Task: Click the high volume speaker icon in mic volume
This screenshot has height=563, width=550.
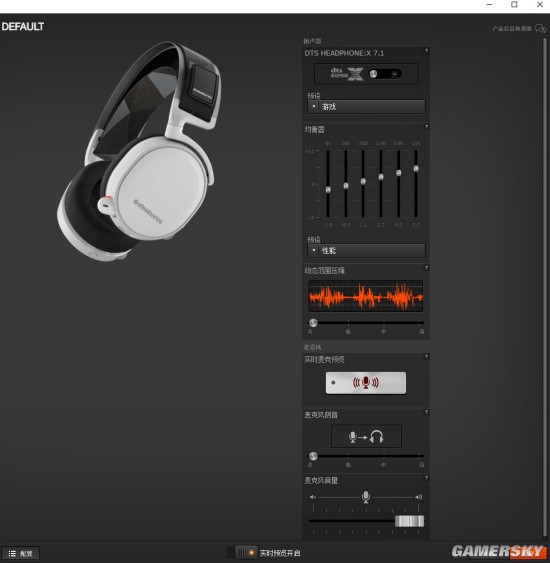Action: [x=419, y=497]
